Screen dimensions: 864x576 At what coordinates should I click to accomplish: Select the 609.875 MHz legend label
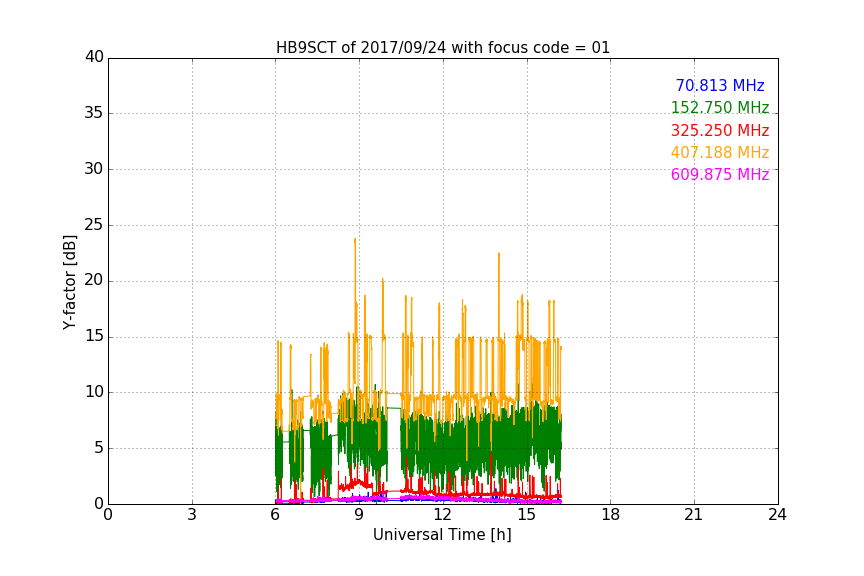[720, 174]
